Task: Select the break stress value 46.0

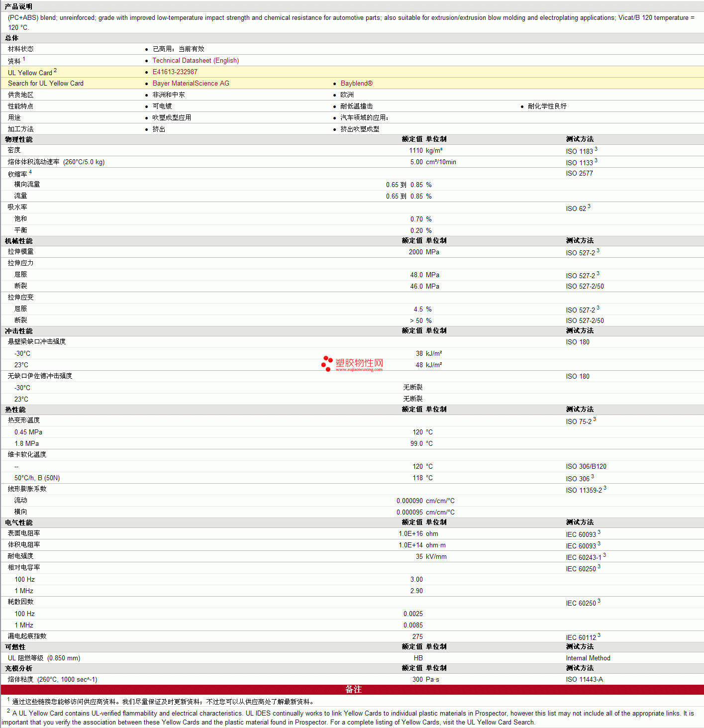Action: point(416,286)
